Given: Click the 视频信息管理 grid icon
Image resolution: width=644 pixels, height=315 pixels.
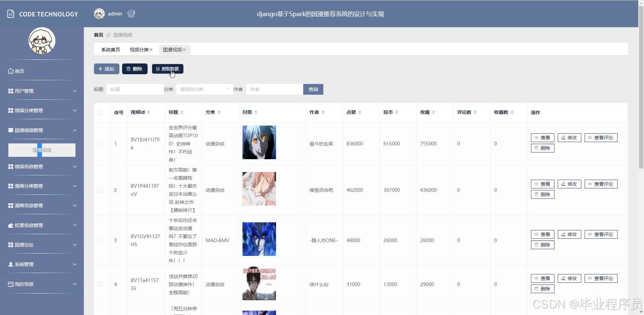Looking at the screenshot, I should pyautogui.click(x=11, y=167).
